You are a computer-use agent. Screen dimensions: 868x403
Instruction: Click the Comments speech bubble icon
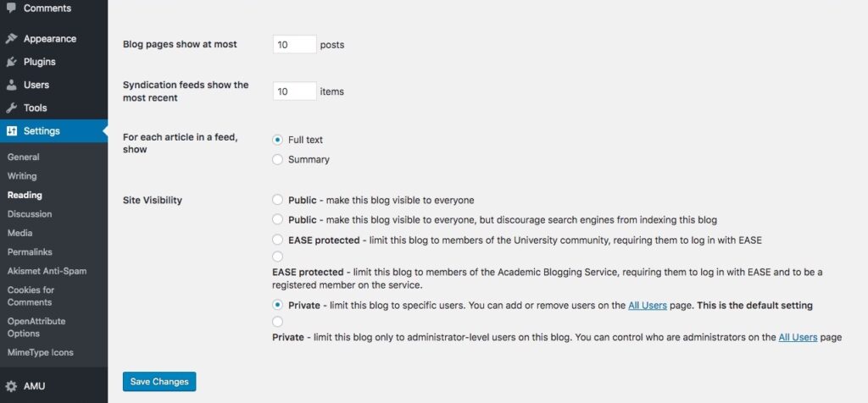click(11, 8)
